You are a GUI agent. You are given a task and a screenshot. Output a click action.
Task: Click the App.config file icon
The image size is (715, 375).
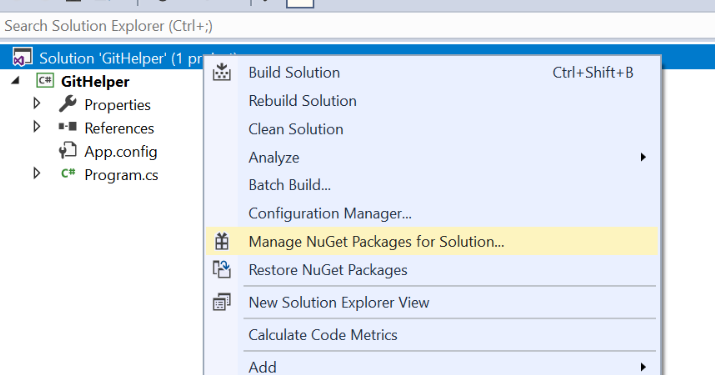pyautogui.click(x=67, y=151)
